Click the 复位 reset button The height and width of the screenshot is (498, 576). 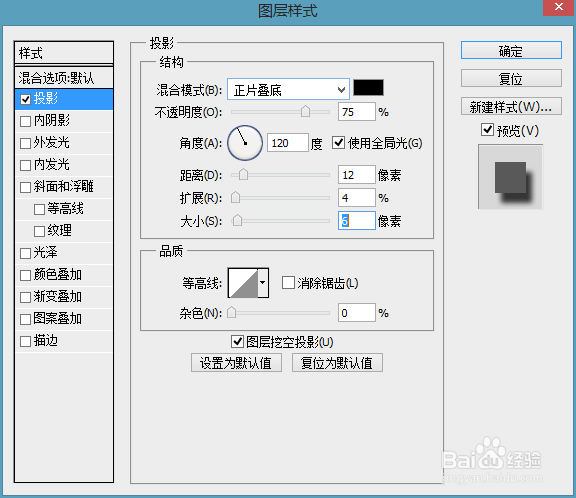511,78
